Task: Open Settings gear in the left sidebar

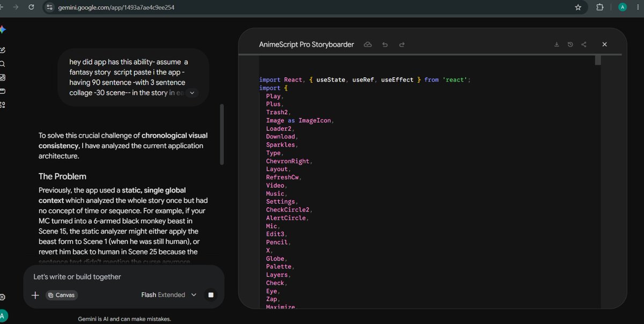Action: [x=2, y=297]
